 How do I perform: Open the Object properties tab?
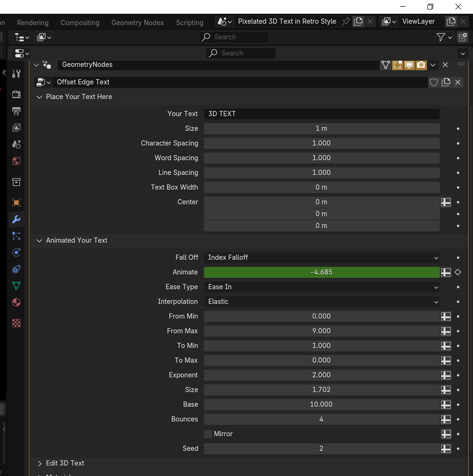[x=17, y=202]
